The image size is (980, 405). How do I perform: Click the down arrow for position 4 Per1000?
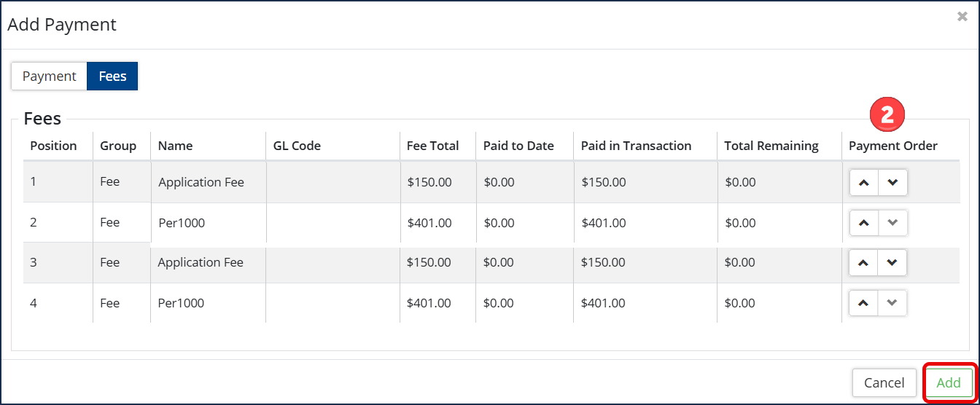click(892, 303)
